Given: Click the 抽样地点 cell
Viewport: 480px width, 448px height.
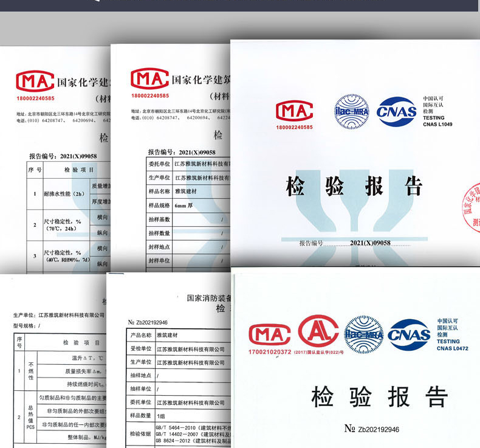Looking at the screenshot, I should 141,375.
